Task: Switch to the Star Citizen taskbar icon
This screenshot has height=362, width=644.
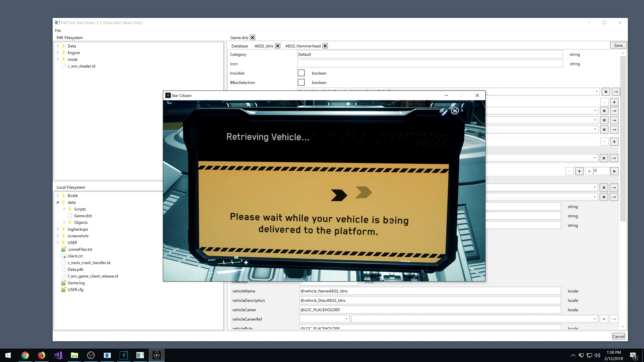Action: [156, 355]
